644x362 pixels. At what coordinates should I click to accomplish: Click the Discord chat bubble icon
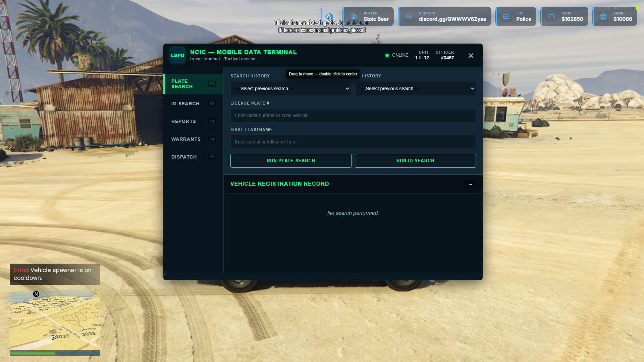tap(409, 16)
